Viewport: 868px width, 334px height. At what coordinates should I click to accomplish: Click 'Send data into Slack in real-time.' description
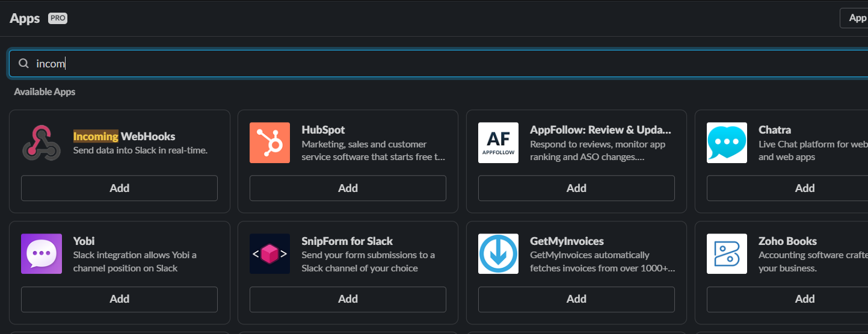pos(140,150)
